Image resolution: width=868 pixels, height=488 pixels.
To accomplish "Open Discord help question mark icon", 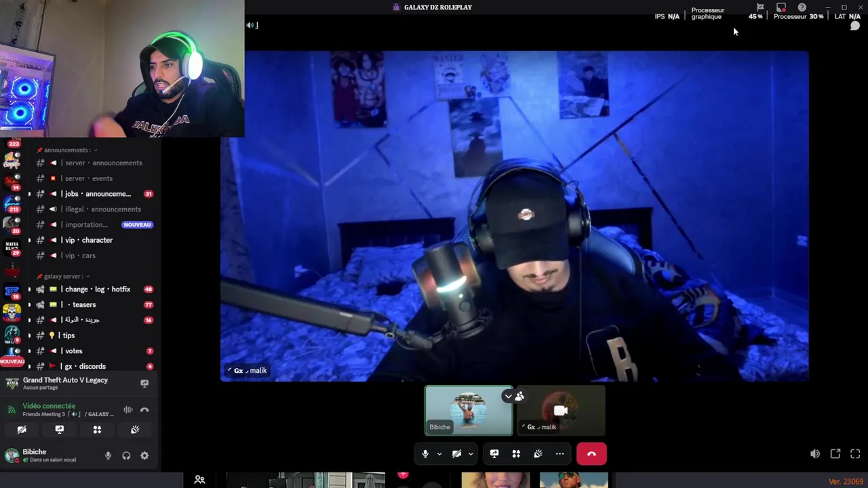I will pyautogui.click(x=802, y=7).
